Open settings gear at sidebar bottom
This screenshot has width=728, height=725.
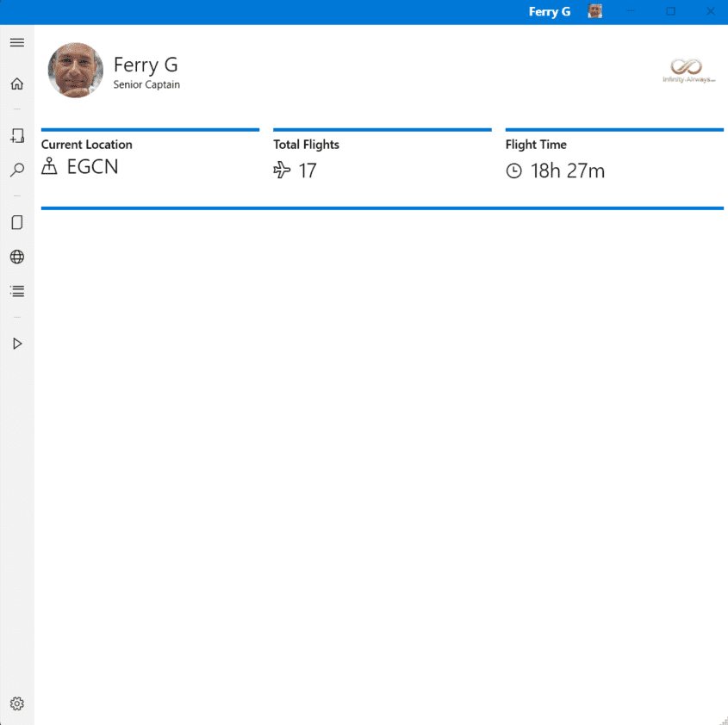click(17, 703)
